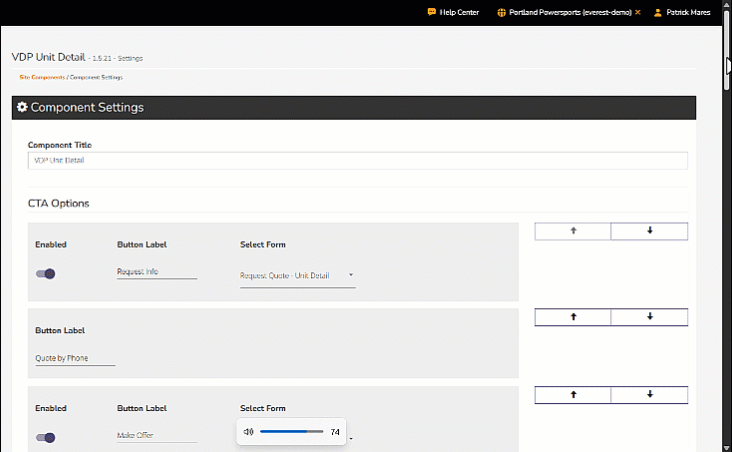Click the user profile icon beside Patrick Mares
This screenshot has width=732, height=452.
coord(657,13)
